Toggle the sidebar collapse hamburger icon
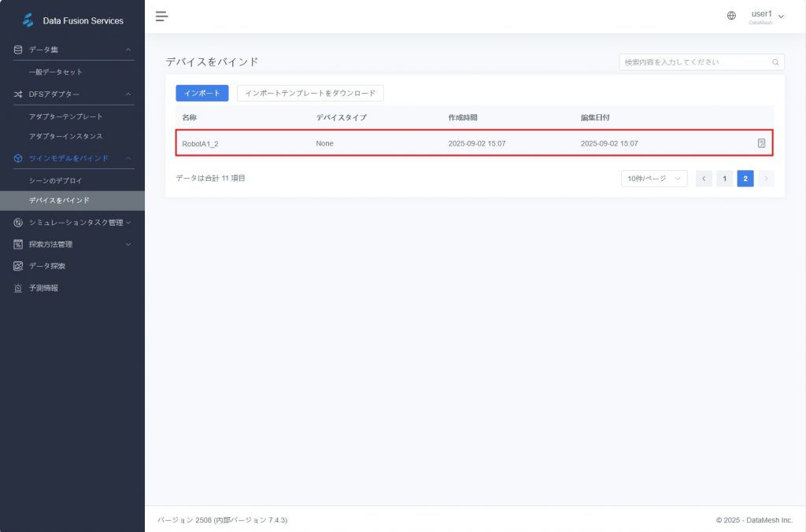806x532 pixels. click(162, 16)
